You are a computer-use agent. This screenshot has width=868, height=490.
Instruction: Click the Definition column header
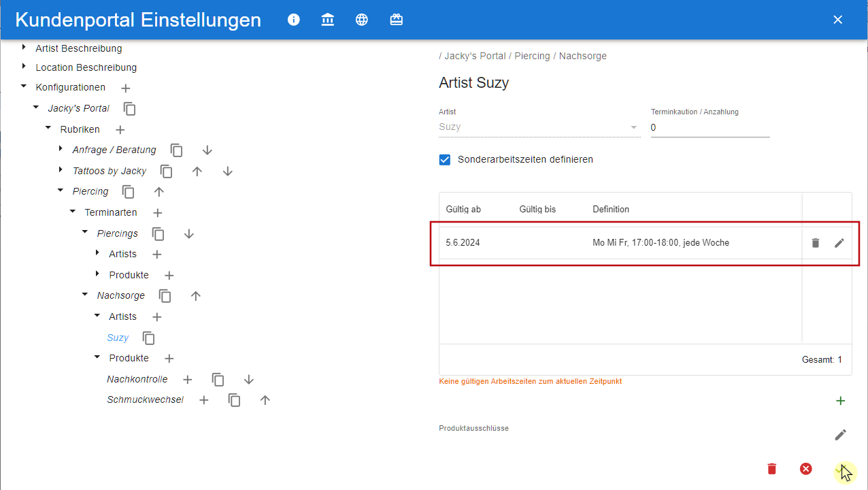pos(611,210)
